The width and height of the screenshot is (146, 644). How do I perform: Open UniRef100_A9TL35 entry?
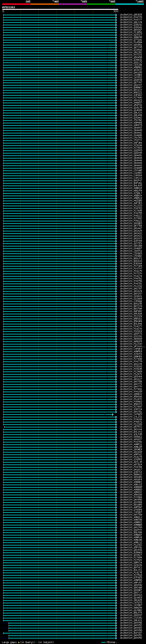pos(131,462)
